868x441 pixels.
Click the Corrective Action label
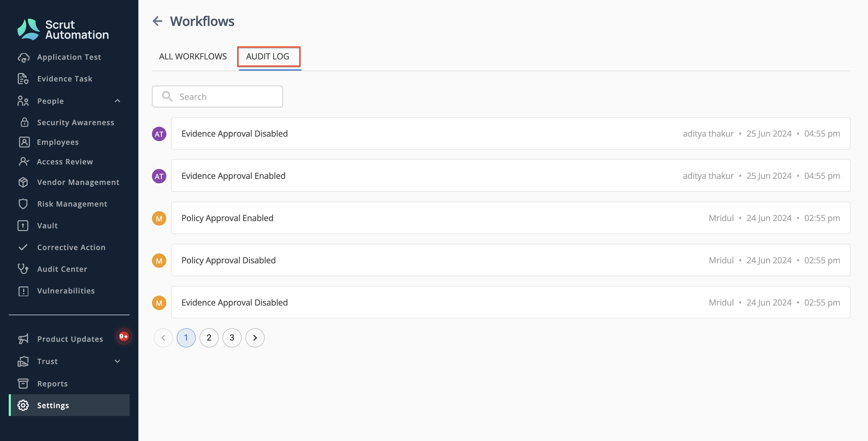coord(71,247)
